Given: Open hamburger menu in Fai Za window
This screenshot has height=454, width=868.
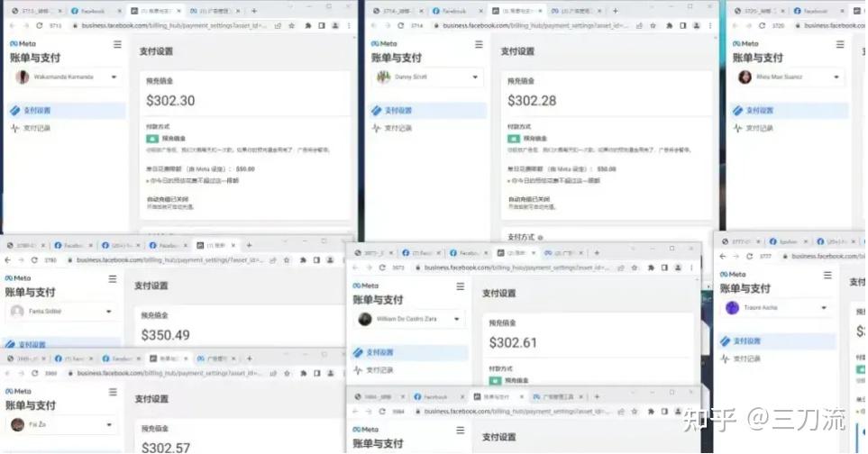Looking at the screenshot, I should [113, 392].
